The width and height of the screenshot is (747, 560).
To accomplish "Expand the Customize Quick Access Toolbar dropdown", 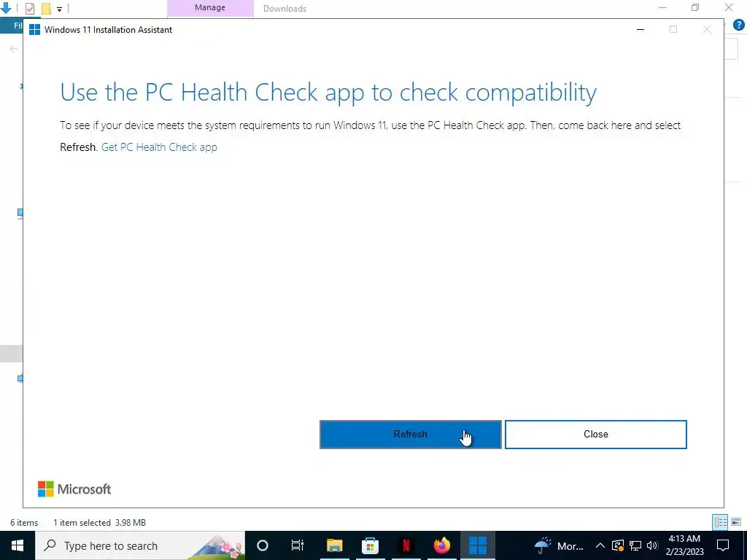I will click(x=60, y=9).
